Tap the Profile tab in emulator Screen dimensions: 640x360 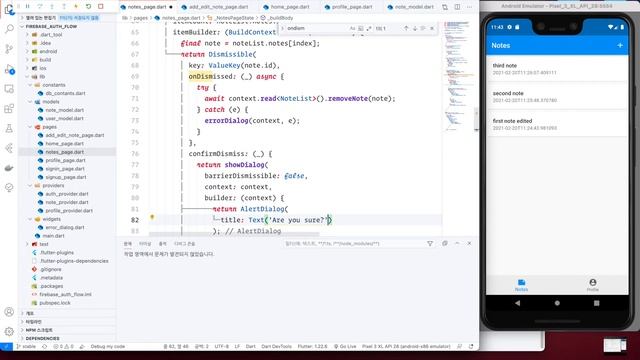tap(592, 284)
